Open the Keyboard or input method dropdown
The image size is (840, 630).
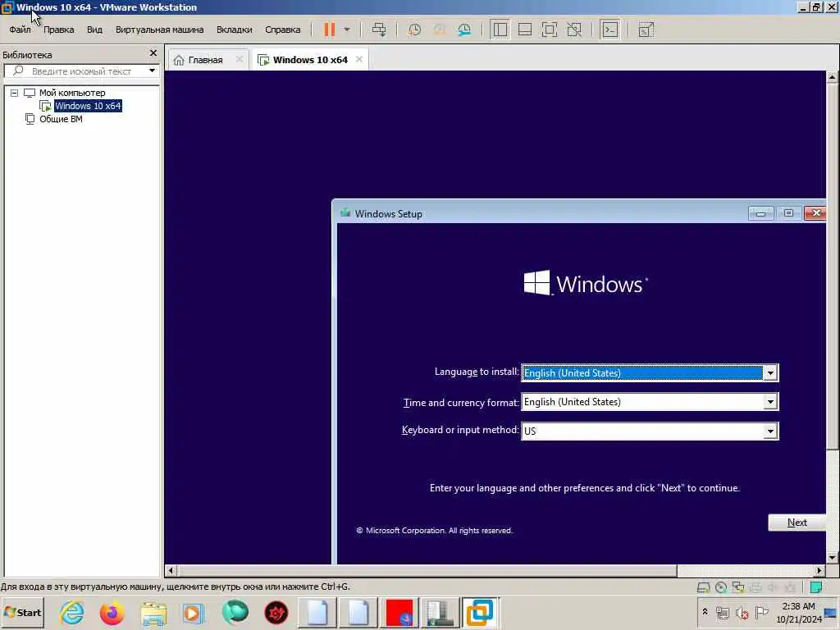pyautogui.click(x=769, y=431)
